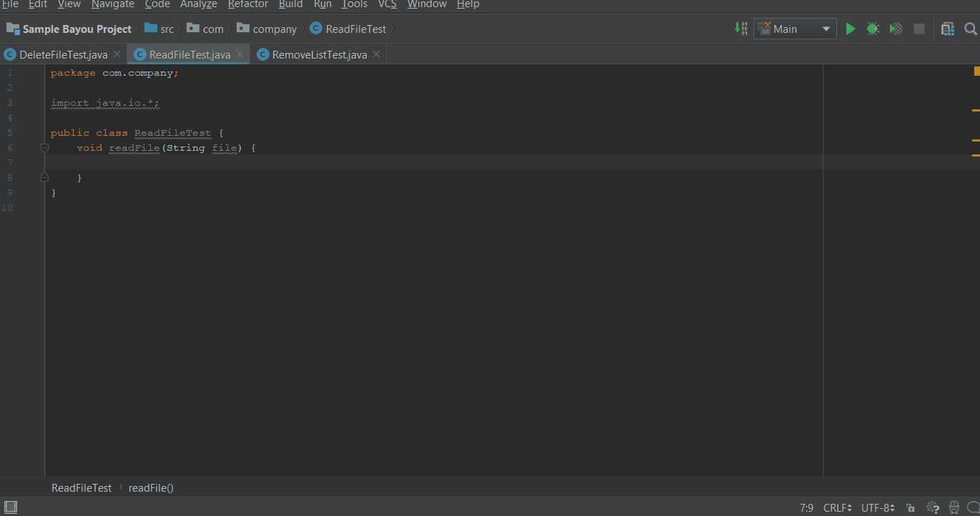
Task: Open the Refactor menu
Action: (x=248, y=5)
